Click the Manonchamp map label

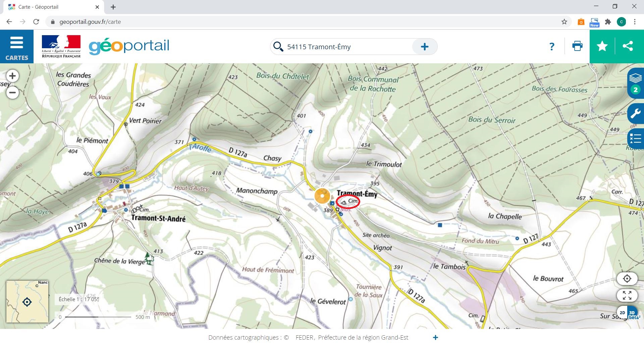tap(257, 191)
